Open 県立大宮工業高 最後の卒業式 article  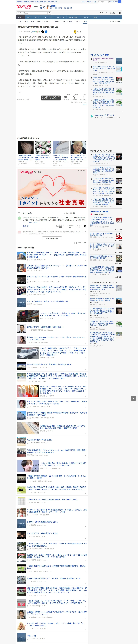tap(42, 533)
